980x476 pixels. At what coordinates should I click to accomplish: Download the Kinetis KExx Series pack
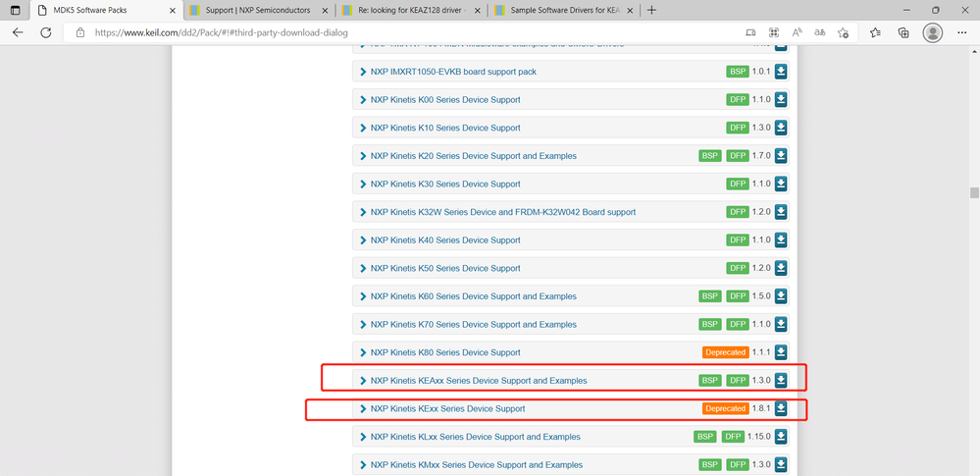(781, 408)
